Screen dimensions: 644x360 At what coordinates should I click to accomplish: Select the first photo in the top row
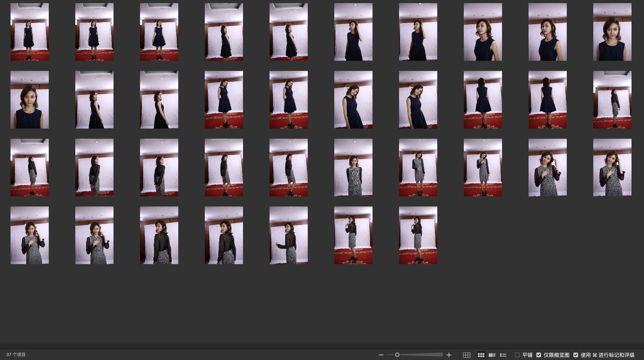pos(30,32)
